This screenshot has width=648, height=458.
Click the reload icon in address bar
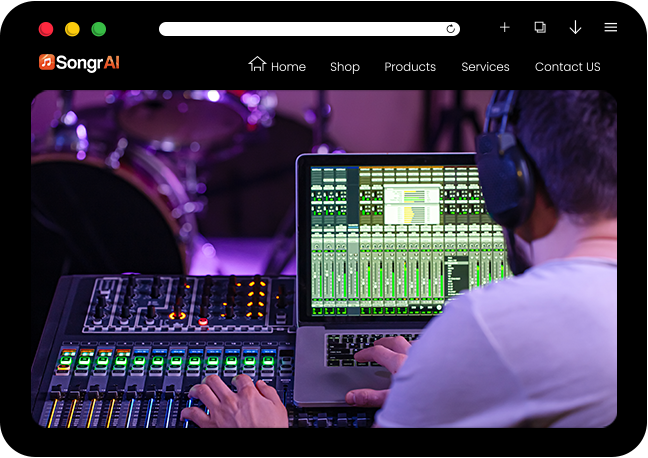451,29
